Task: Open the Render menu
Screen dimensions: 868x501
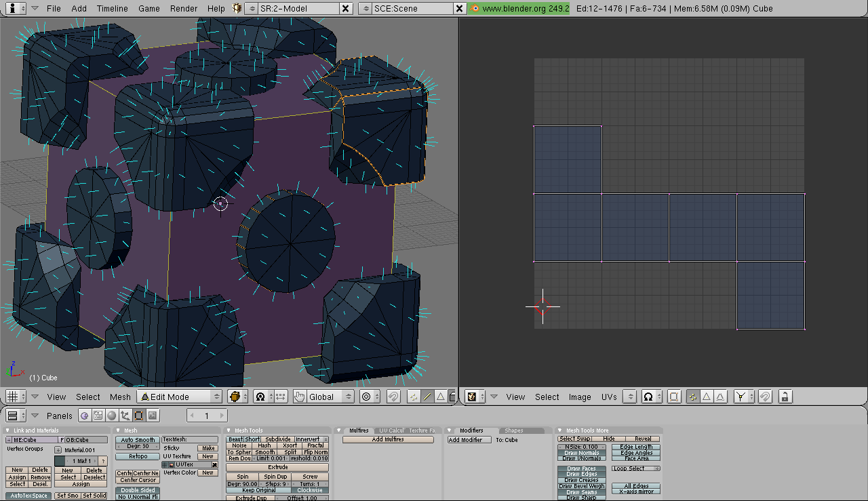Action: pyautogui.click(x=183, y=8)
